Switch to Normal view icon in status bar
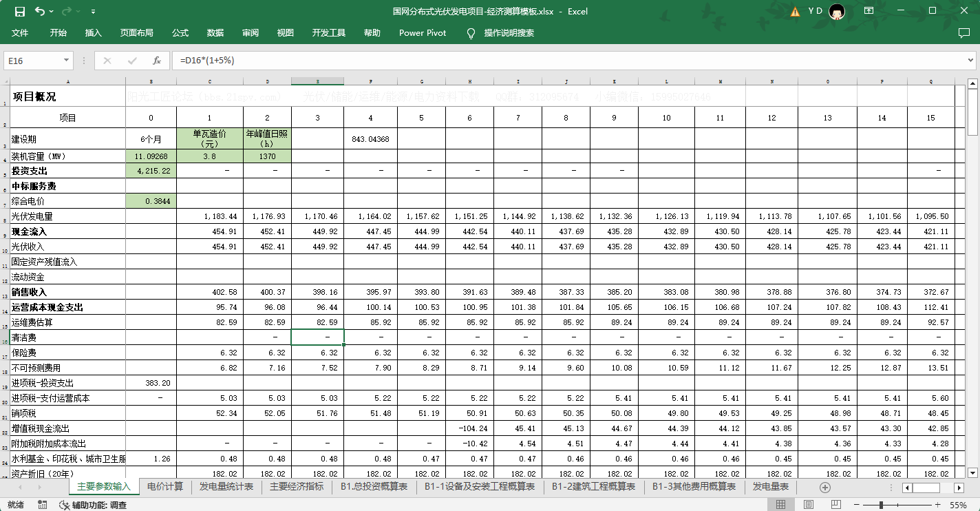980x511 pixels. (780, 505)
